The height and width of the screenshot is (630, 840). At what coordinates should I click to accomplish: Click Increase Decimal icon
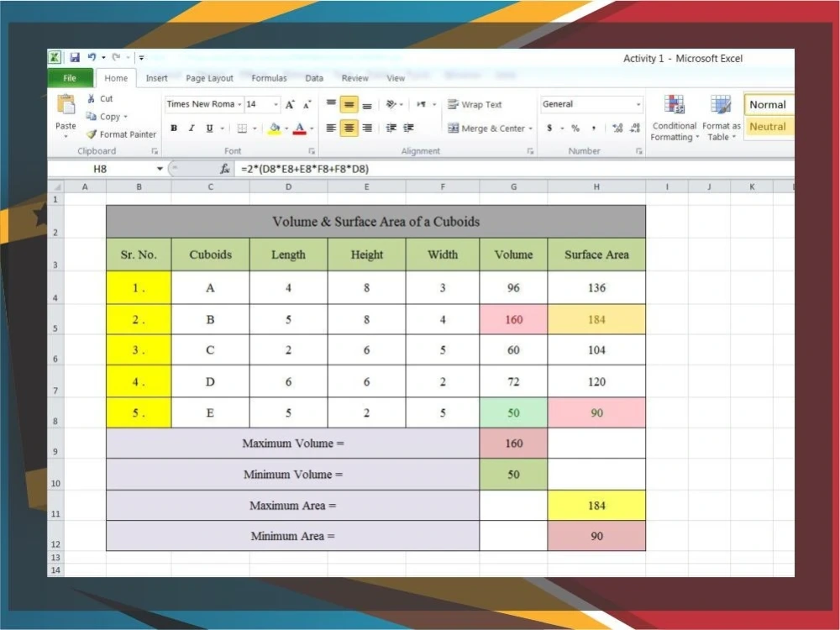tap(617, 128)
